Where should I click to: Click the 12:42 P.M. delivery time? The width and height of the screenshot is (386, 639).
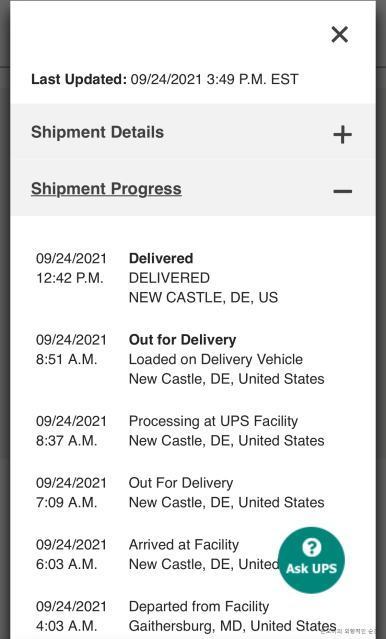coord(70,278)
